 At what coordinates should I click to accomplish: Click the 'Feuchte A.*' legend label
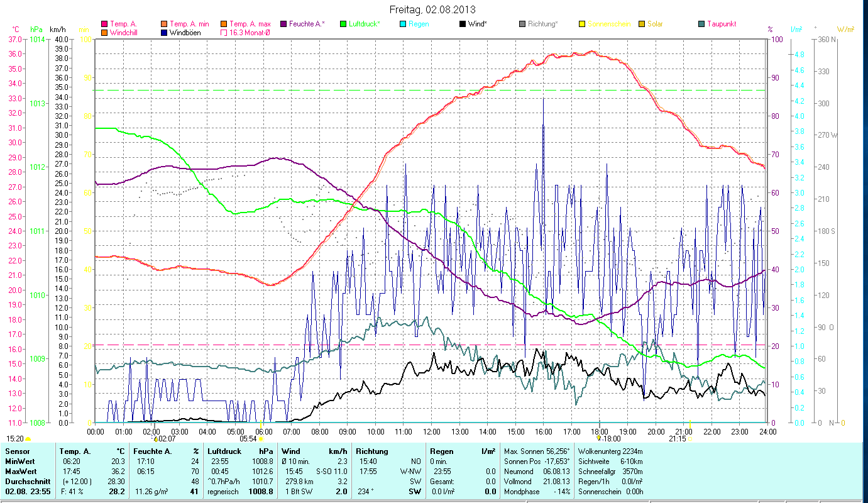[x=307, y=24]
